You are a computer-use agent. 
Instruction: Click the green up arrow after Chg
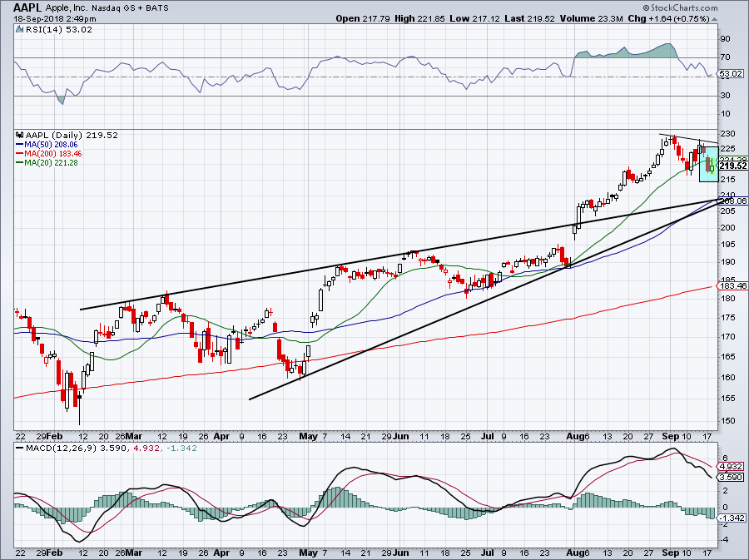click(x=714, y=19)
